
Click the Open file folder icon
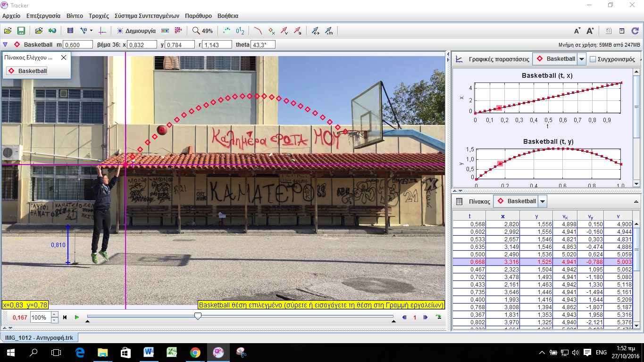click(x=8, y=31)
